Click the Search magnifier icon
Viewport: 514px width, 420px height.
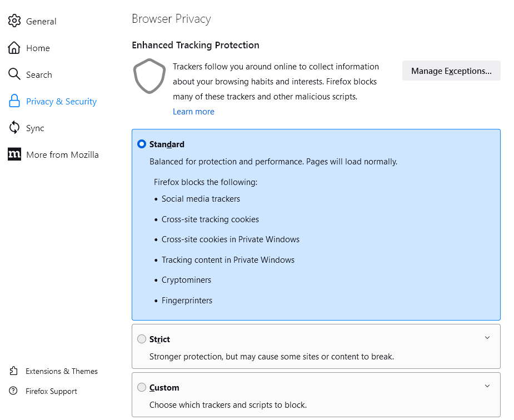pyautogui.click(x=14, y=74)
